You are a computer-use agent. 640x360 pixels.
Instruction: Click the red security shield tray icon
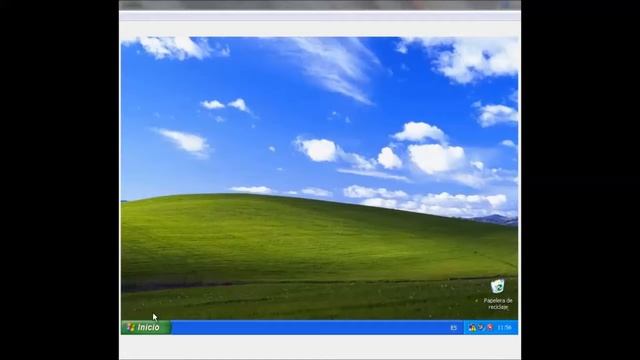coord(490,327)
